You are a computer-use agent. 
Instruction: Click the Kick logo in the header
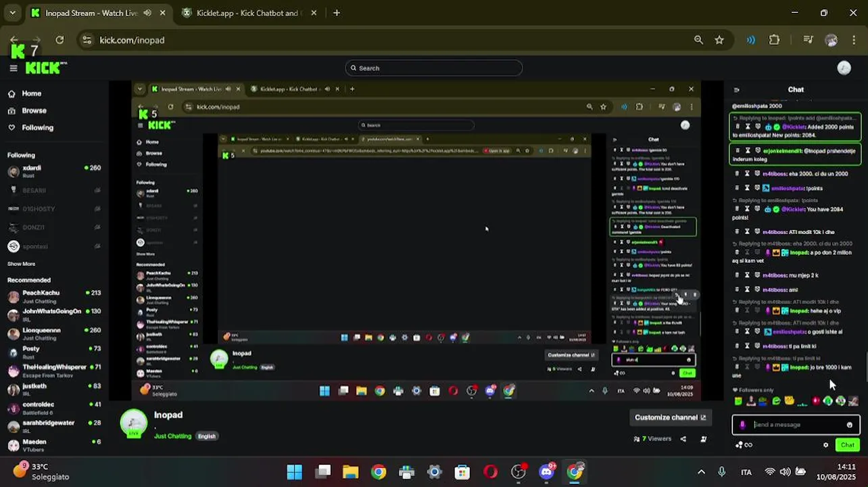coord(46,68)
